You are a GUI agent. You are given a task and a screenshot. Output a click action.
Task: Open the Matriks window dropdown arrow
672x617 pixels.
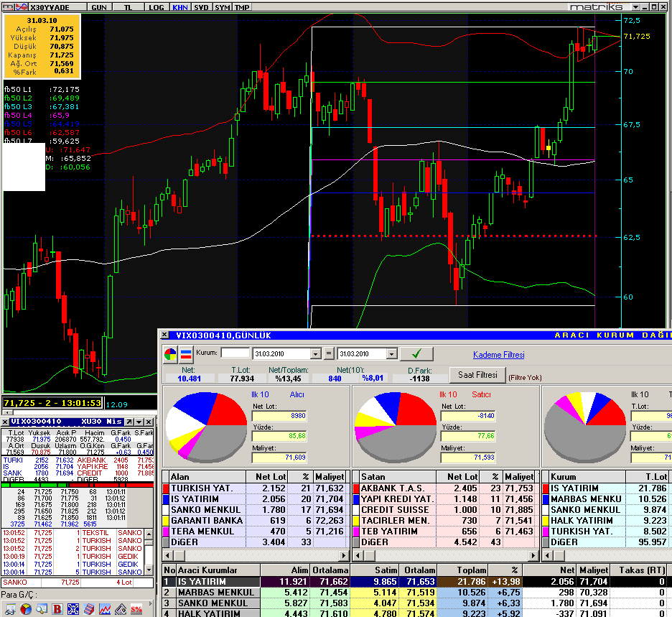coord(636,7)
